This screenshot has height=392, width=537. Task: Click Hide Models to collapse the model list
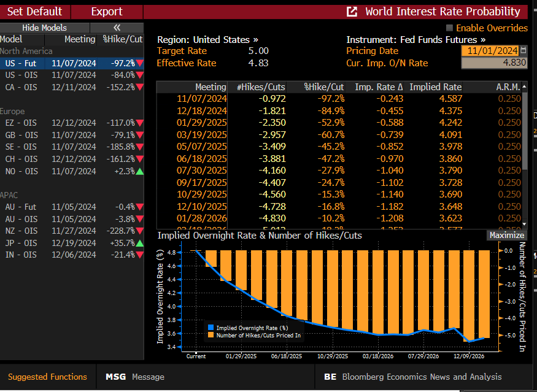[44, 28]
